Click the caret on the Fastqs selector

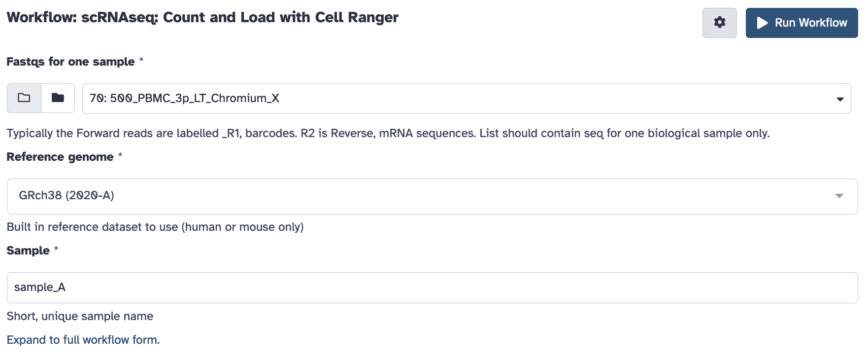point(840,99)
